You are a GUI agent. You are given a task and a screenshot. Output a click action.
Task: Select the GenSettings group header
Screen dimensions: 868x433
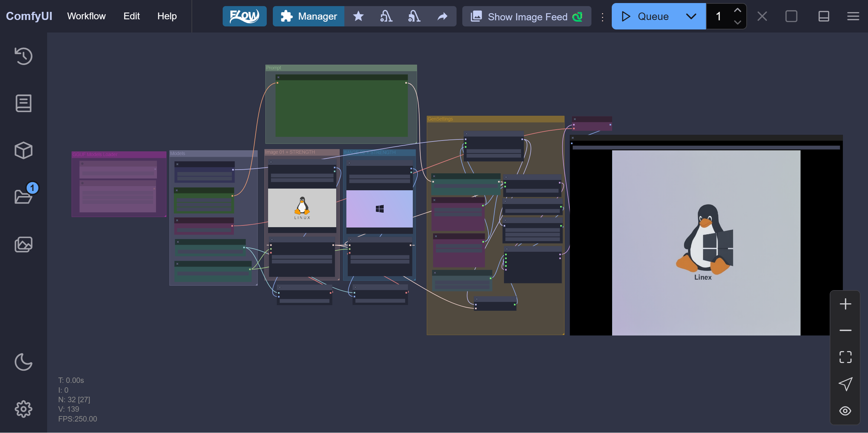[496, 119]
